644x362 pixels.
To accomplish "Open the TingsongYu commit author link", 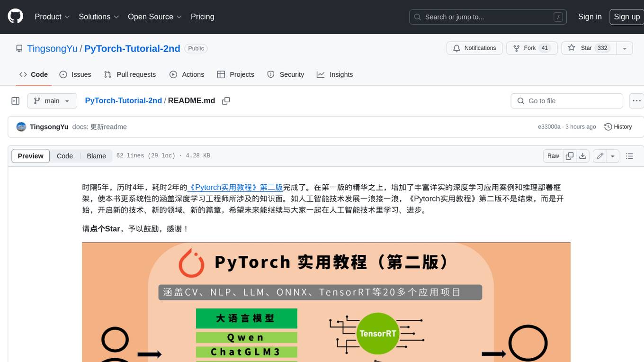I will click(x=49, y=127).
